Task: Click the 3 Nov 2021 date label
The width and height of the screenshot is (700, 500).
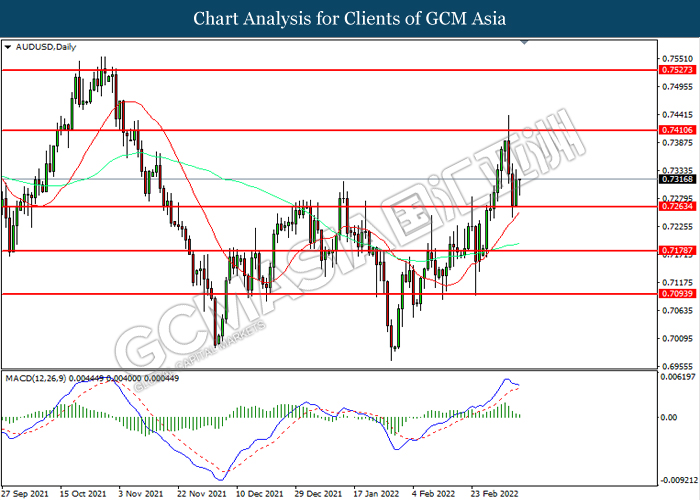Action: 141,494
